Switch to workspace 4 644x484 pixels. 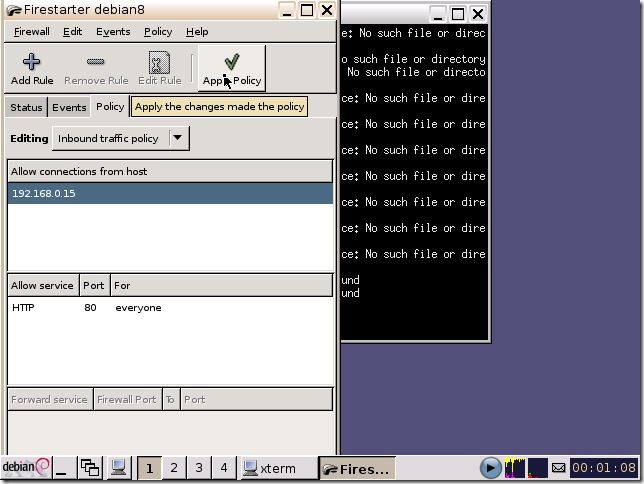pos(224,468)
